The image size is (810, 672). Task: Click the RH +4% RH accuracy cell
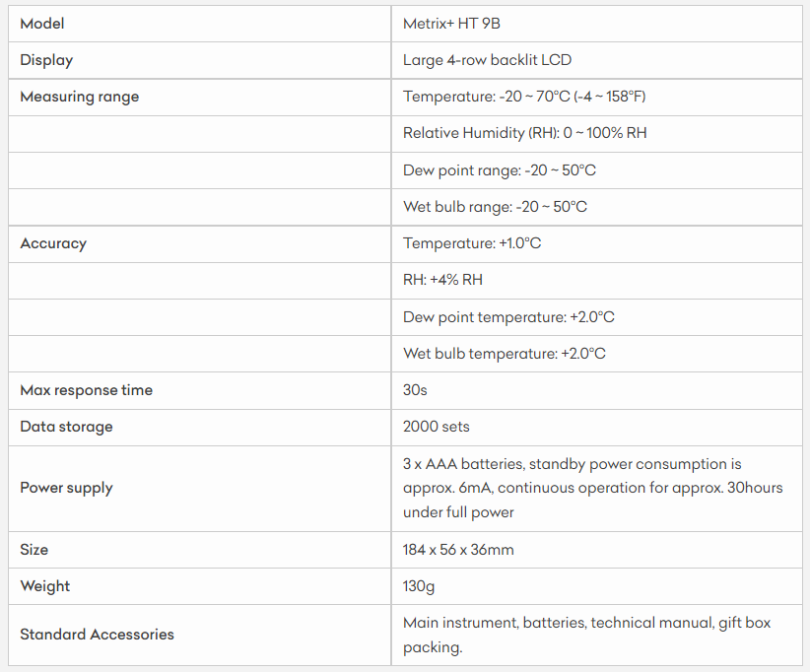442,280
